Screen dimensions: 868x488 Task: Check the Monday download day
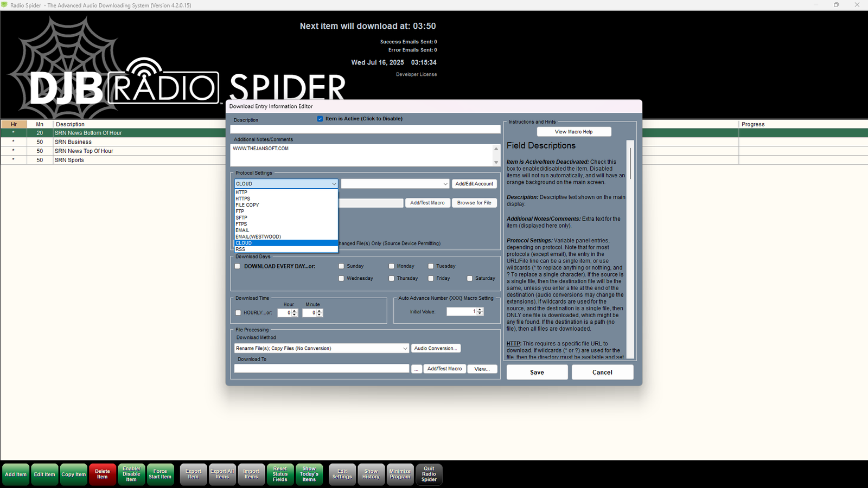pyautogui.click(x=391, y=266)
